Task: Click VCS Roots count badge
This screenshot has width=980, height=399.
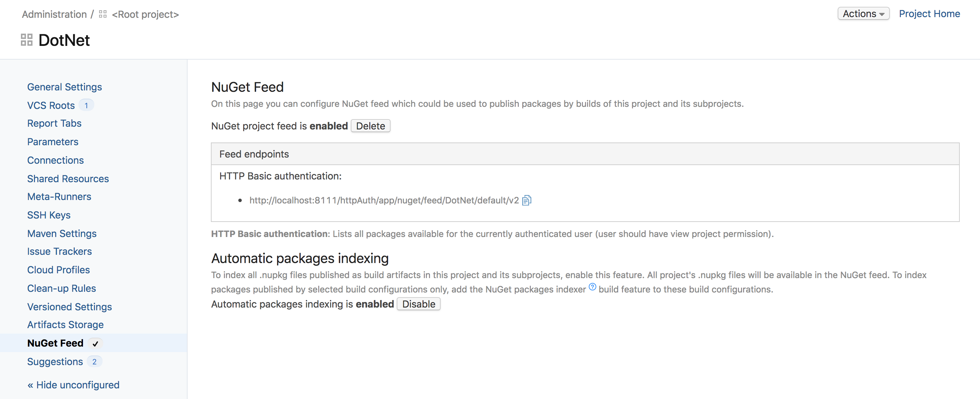Action: click(86, 105)
